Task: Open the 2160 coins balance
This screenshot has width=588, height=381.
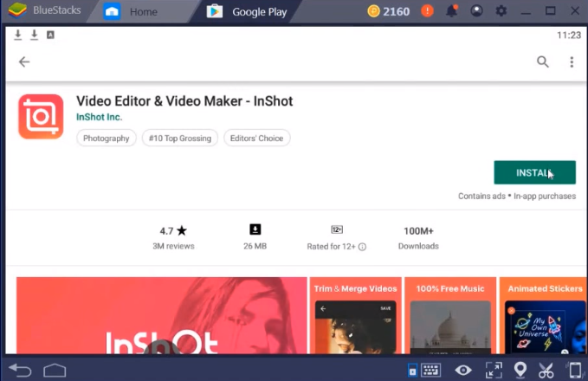Action: (389, 11)
